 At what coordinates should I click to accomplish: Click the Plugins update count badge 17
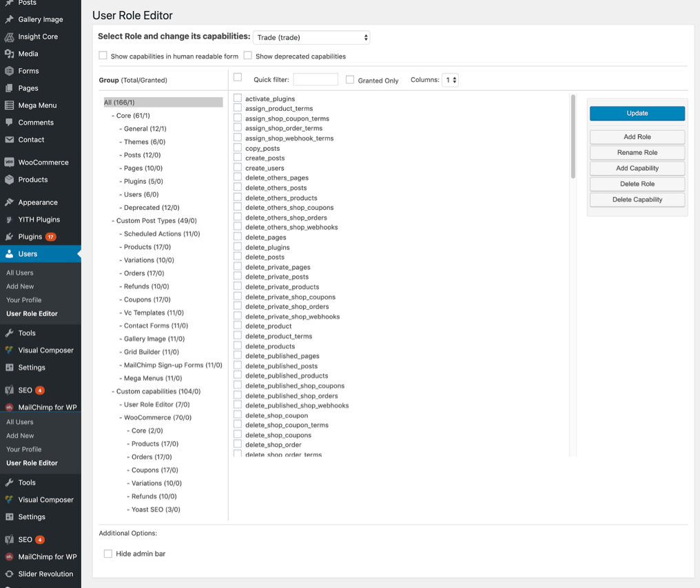click(x=50, y=237)
